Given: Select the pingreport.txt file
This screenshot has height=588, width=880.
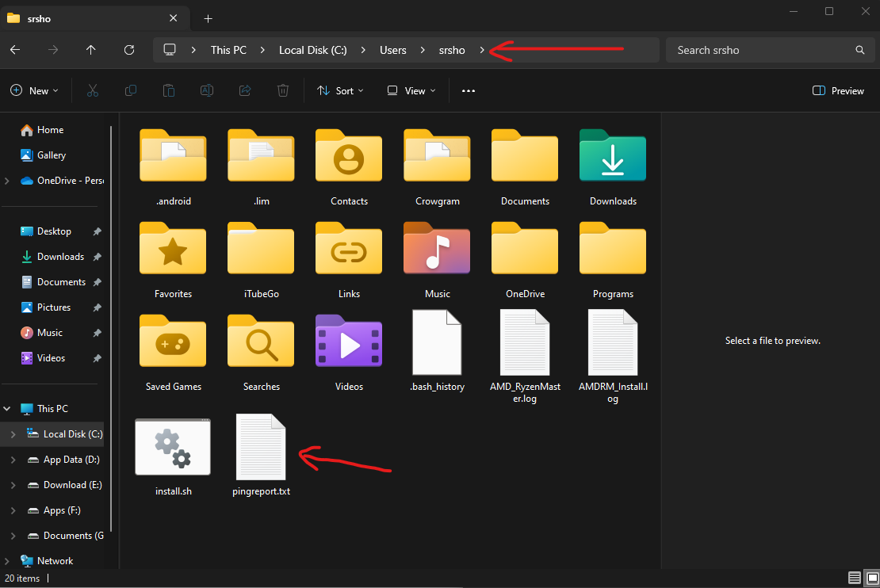Looking at the screenshot, I should [x=262, y=448].
